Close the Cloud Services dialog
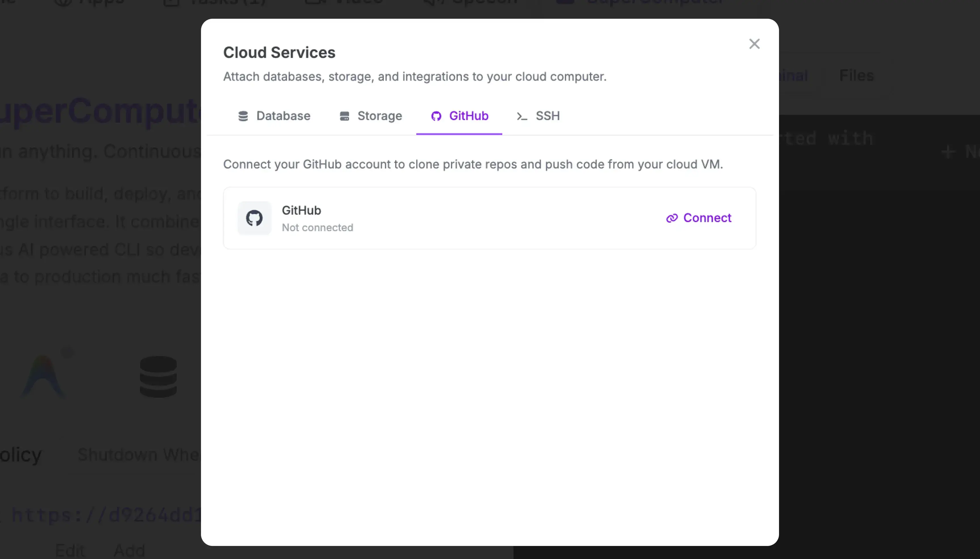Image resolution: width=980 pixels, height=559 pixels. coord(754,44)
